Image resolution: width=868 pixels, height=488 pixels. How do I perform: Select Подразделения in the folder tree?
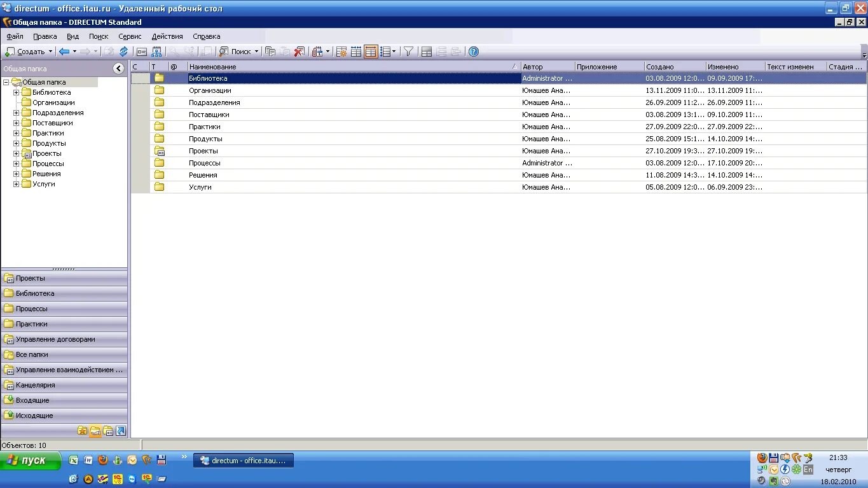click(58, 113)
